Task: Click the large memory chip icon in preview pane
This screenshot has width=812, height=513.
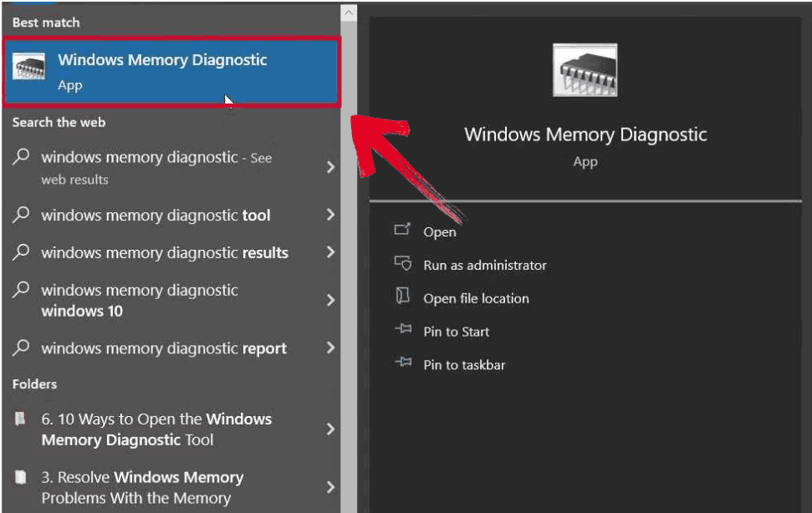Action: [x=585, y=70]
